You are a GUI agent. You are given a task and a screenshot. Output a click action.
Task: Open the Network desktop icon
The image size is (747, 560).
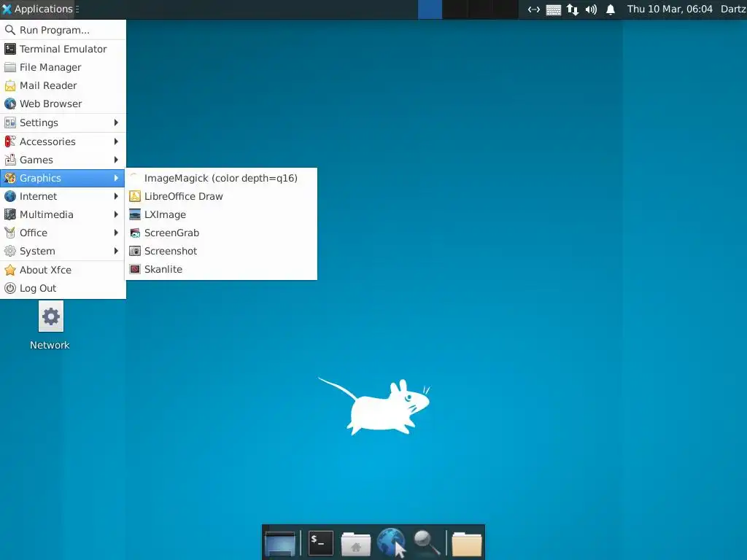pos(50,326)
